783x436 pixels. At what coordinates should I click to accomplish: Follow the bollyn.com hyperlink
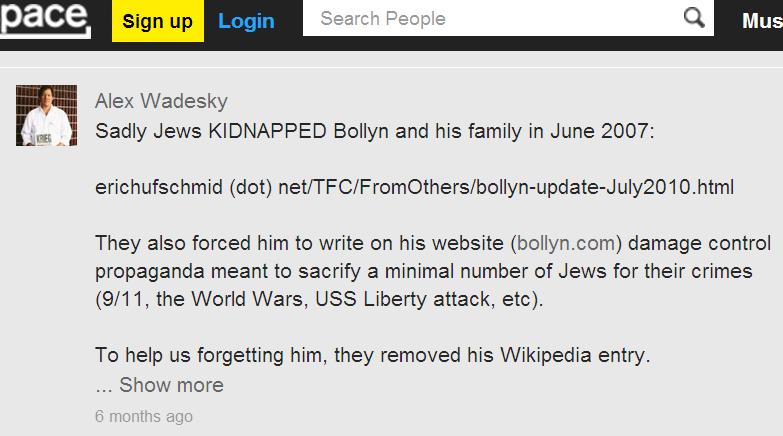click(564, 243)
